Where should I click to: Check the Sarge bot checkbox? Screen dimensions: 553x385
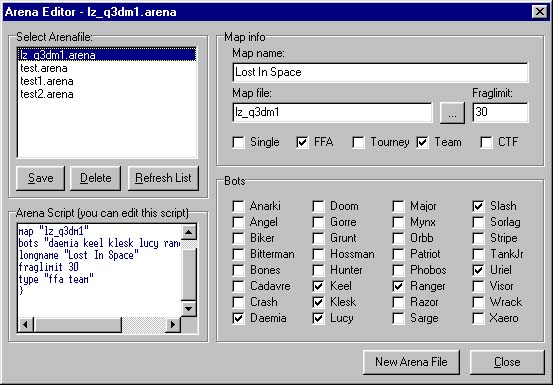(399, 318)
